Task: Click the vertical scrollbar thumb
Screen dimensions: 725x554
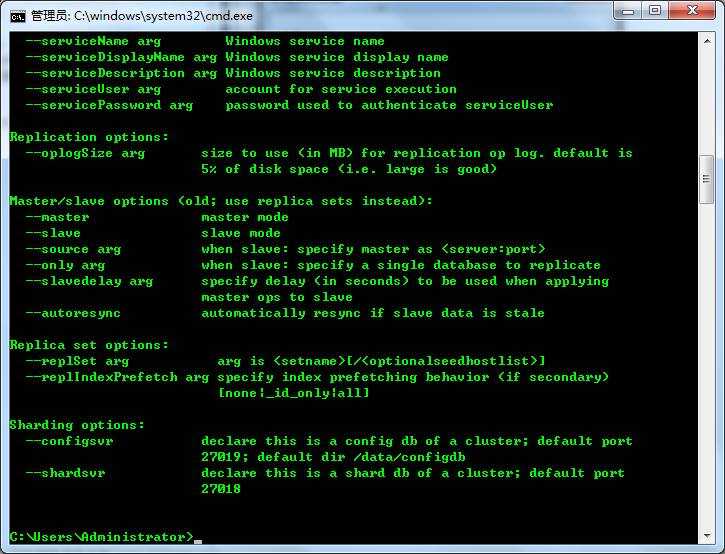Action: (x=707, y=179)
